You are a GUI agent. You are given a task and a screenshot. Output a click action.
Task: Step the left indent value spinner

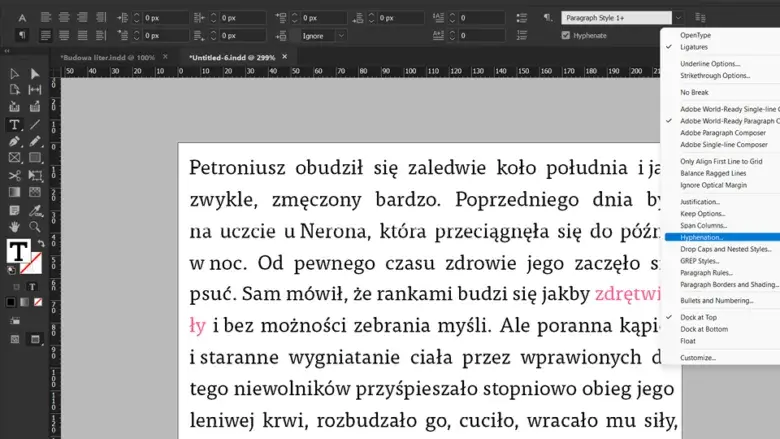(137, 18)
